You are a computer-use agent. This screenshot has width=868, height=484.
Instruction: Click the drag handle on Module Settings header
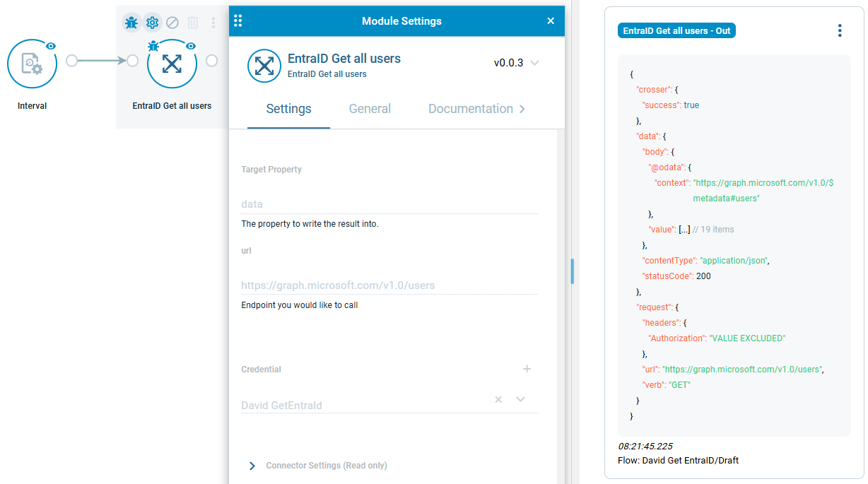pyautogui.click(x=238, y=20)
